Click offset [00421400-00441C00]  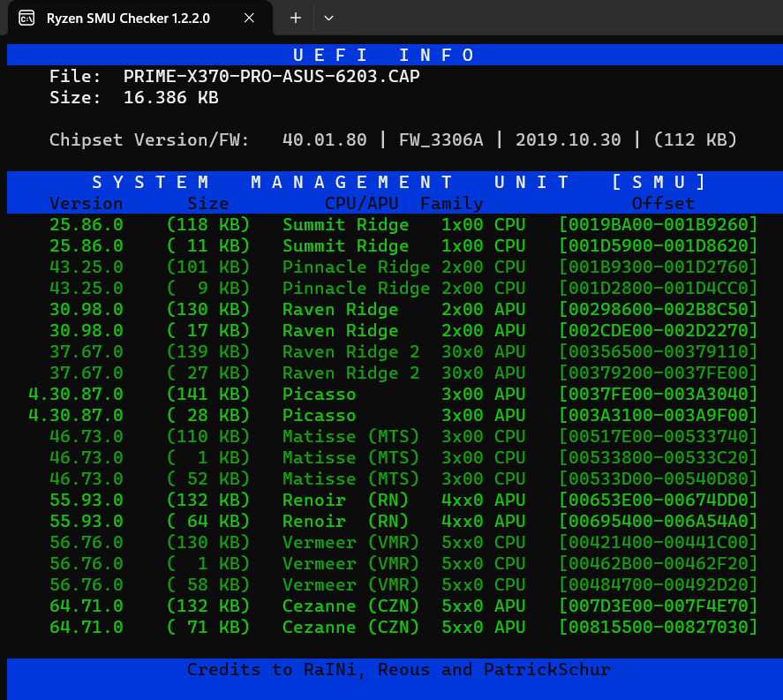coord(659,543)
